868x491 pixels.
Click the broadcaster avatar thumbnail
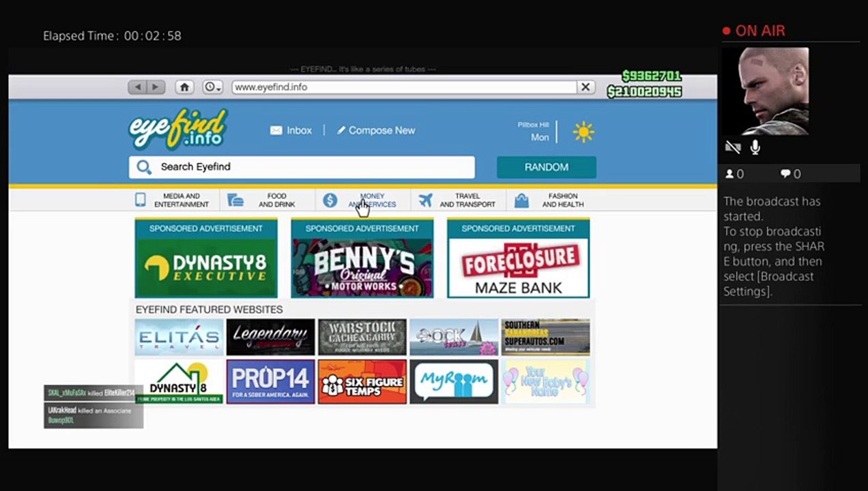(x=766, y=91)
